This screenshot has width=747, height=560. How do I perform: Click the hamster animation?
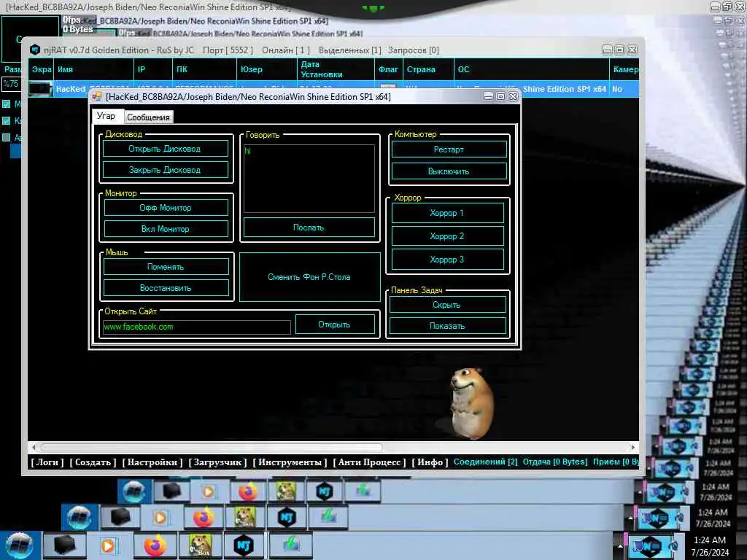pyautogui.click(x=471, y=402)
